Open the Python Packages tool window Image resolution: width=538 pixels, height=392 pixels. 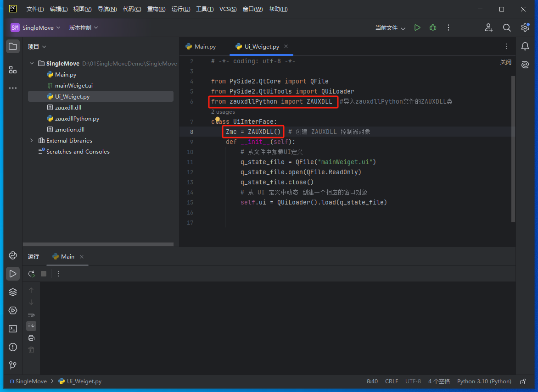(13, 292)
